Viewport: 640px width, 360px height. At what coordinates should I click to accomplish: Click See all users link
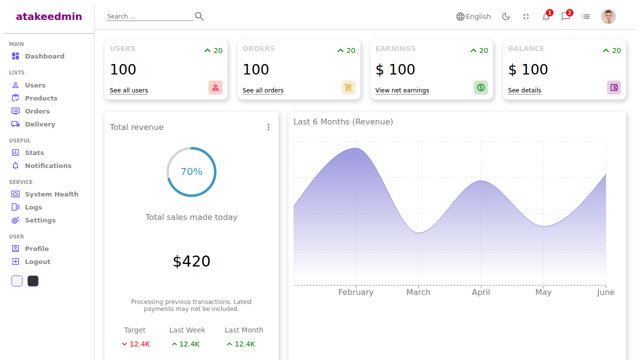(129, 90)
